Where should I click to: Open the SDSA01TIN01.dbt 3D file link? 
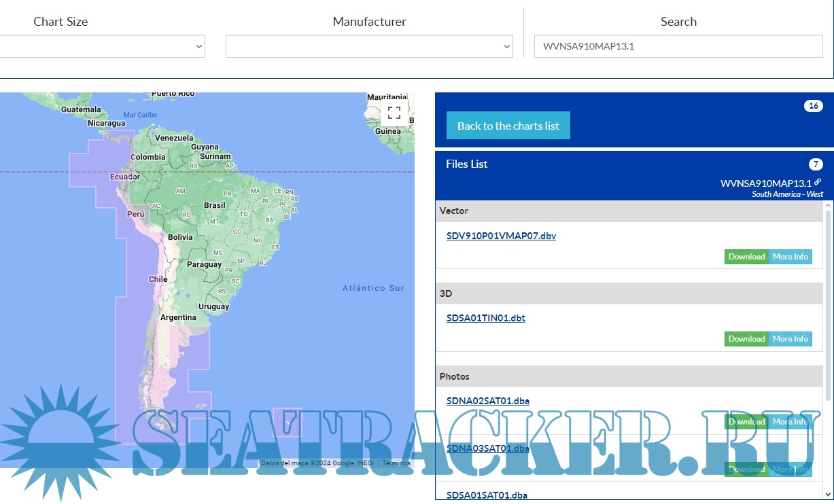[485, 317]
